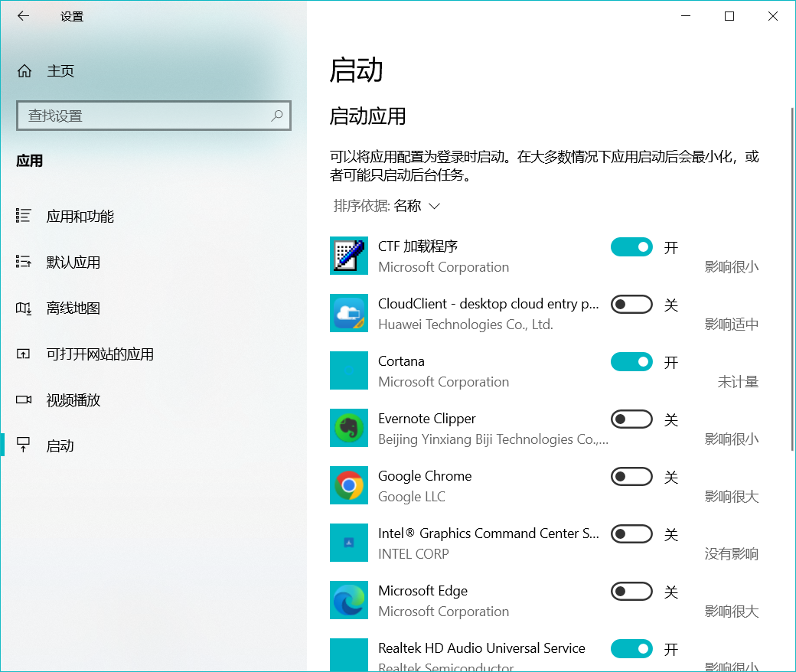Disable Cortana startup toggle
The height and width of the screenshot is (672, 796).
tap(631, 362)
